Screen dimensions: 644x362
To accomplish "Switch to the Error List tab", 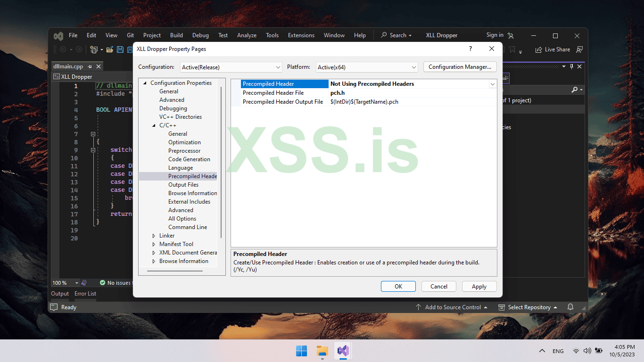I will (85, 294).
